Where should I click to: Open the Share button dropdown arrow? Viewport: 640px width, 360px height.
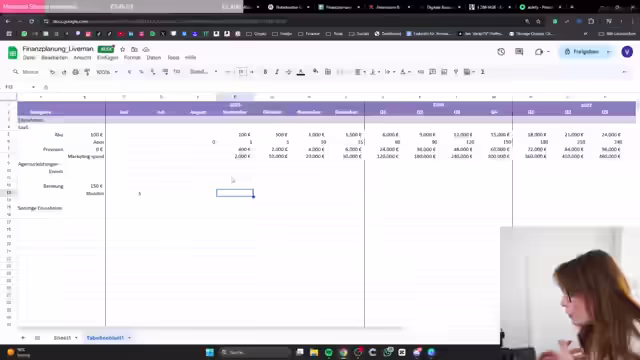(x=609, y=52)
